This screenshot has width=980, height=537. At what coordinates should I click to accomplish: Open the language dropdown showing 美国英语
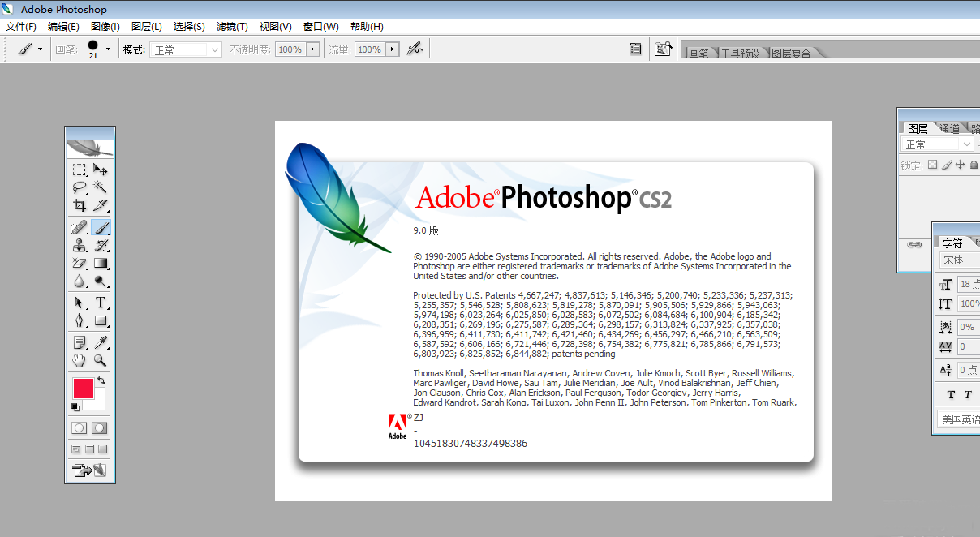click(959, 419)
